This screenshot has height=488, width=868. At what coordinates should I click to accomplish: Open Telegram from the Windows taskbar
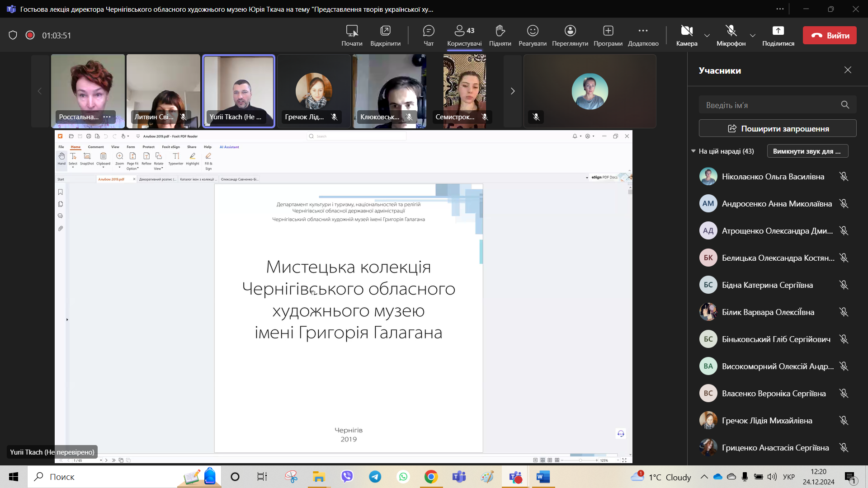point(375,477)
